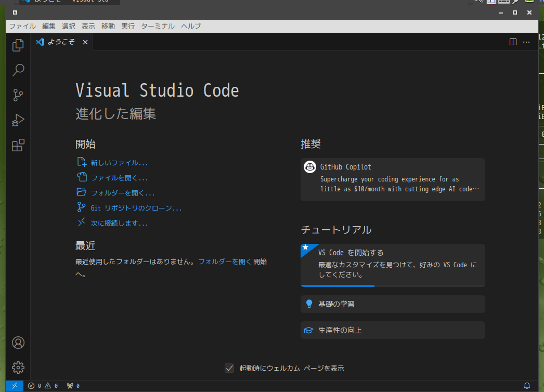
Task: Open the Extensions view icon
Action: point(18,145)
